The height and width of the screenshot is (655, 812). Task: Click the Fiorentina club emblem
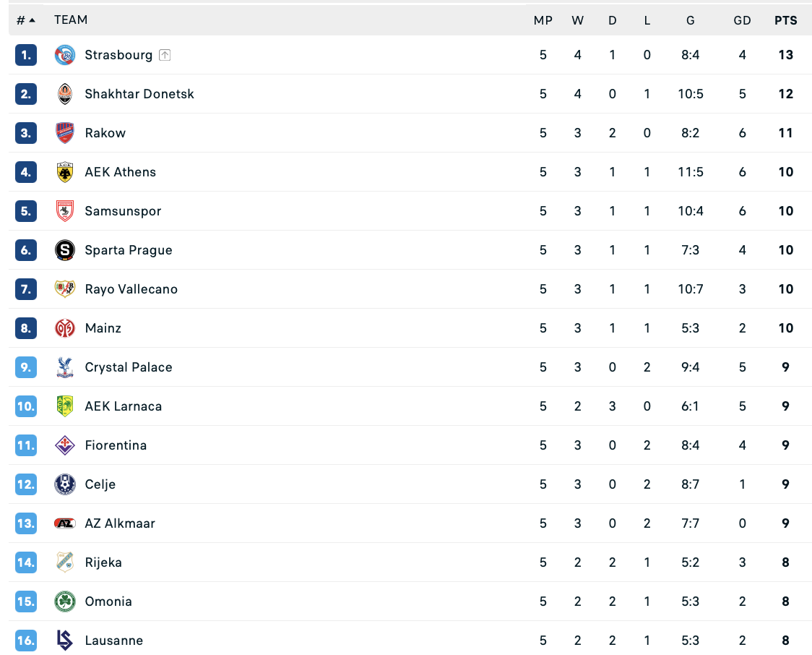(65, 445)
